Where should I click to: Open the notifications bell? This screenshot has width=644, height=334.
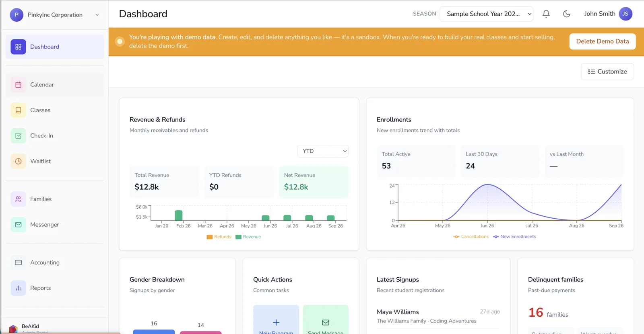coord(546,14)
